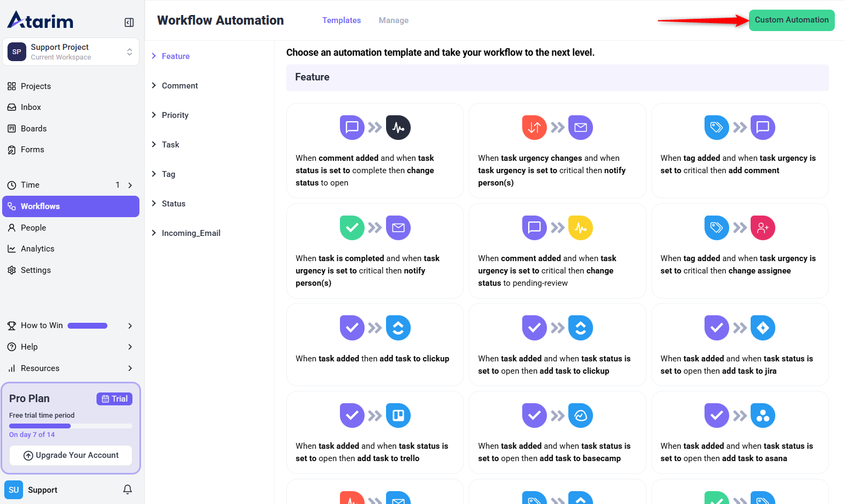
Task: Open Settings from the sidebar
Action: 35,270
